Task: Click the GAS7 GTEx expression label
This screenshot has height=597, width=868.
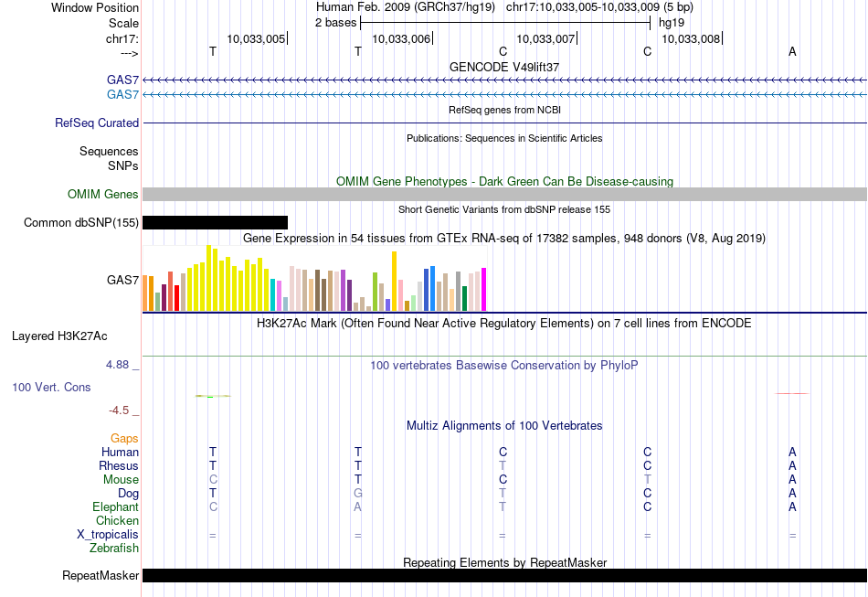Action: click(122, 280)
